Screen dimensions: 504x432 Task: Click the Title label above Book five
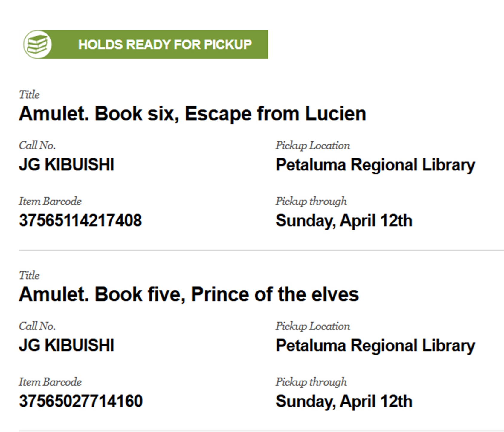click(29, 275)
